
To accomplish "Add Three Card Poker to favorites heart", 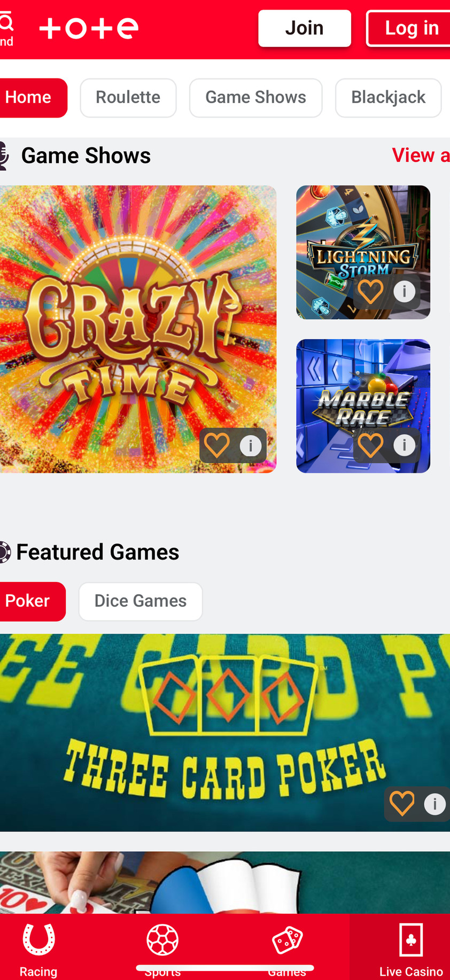I will [x=402, y=804].
